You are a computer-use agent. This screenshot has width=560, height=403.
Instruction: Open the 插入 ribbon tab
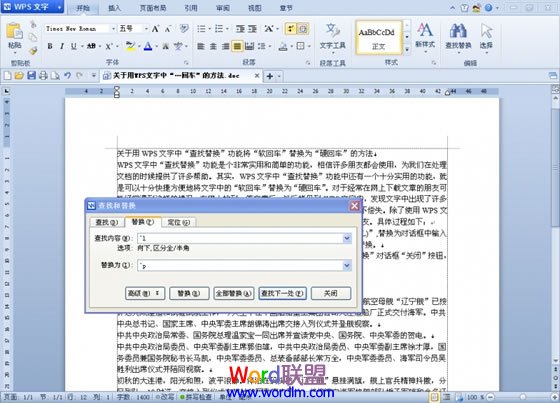115,8
